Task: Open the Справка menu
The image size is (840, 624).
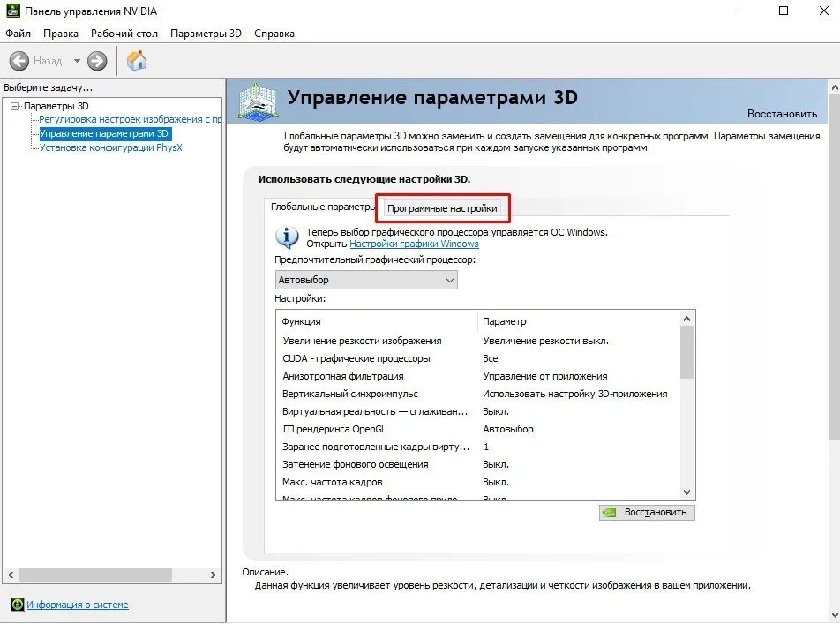Action: point(274,34)
